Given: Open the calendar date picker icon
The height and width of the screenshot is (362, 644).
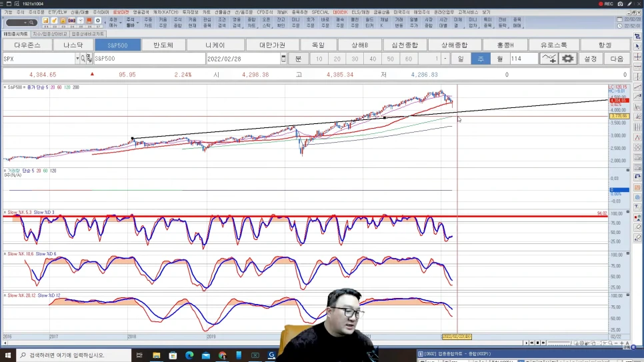Looking at the screenshot, I should coord(283,59).
